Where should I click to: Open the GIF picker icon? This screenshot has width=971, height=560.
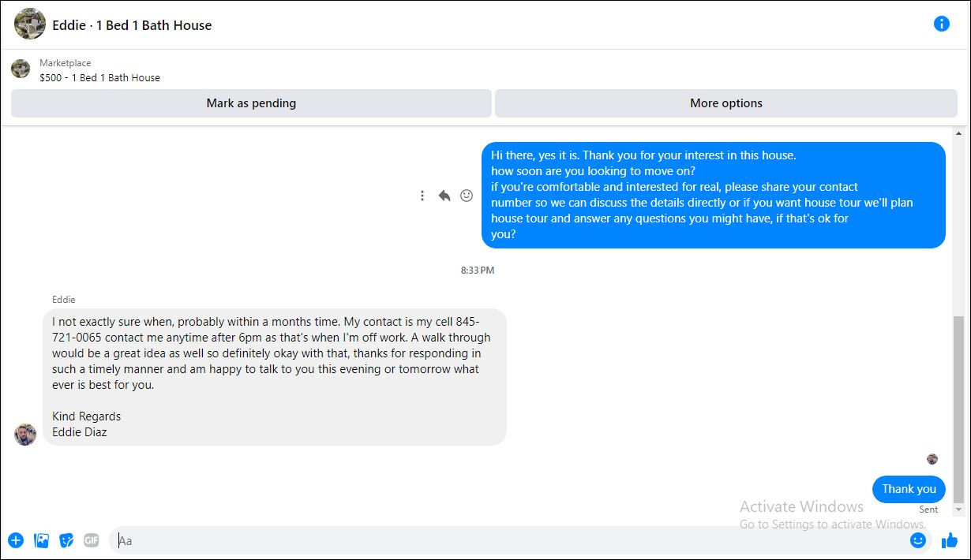pos(92,540)
